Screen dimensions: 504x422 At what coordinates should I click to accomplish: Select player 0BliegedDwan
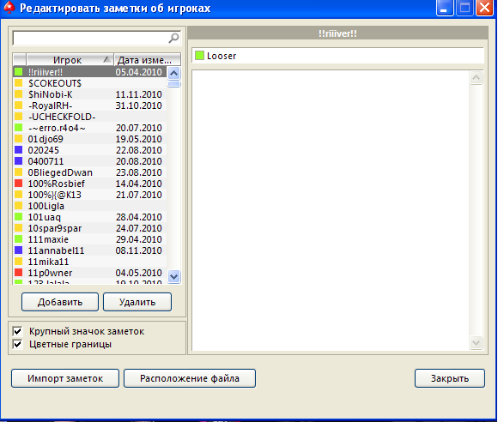pos(89,172)
